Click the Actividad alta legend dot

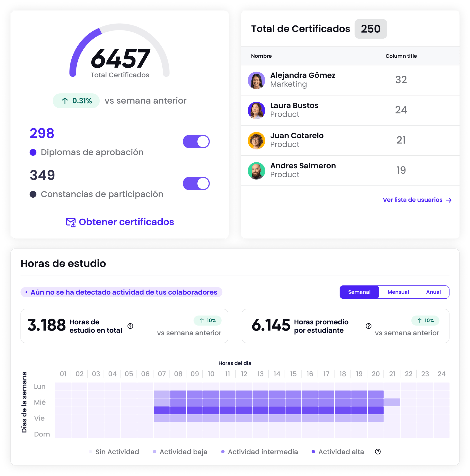tap(313, 452)
